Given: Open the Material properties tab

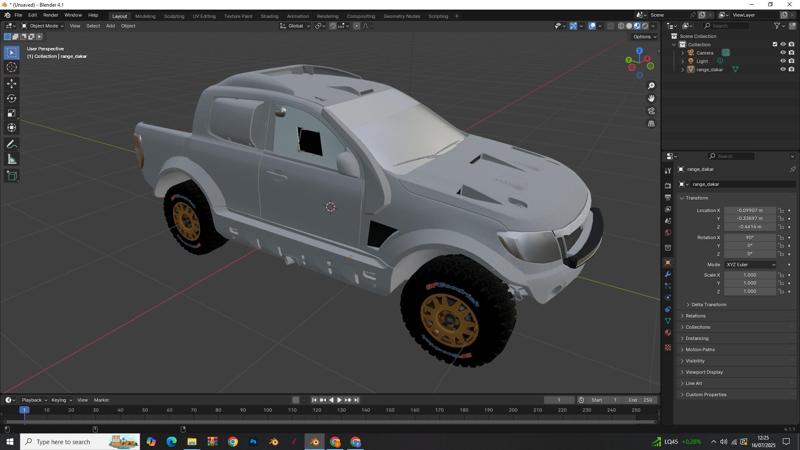Looking at the screenshot, I should coord(668,333).
